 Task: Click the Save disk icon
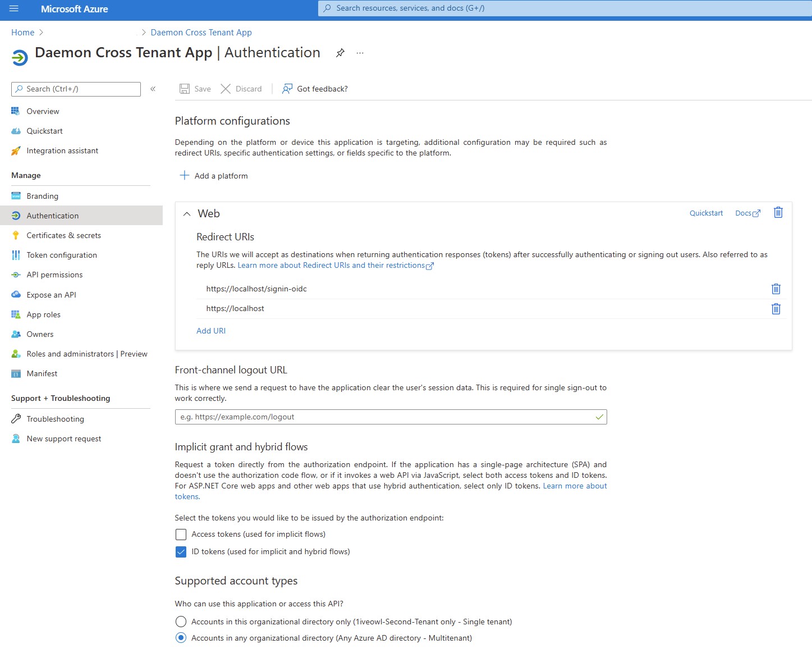185,89
